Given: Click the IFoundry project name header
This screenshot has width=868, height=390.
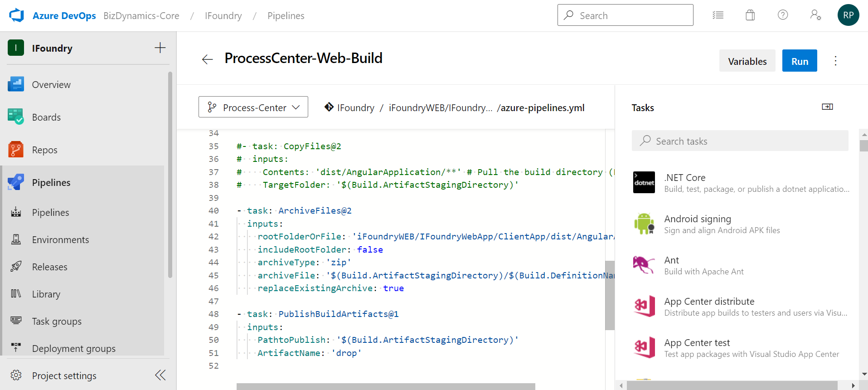Looking at the screenshot, I should click(52, 48).
